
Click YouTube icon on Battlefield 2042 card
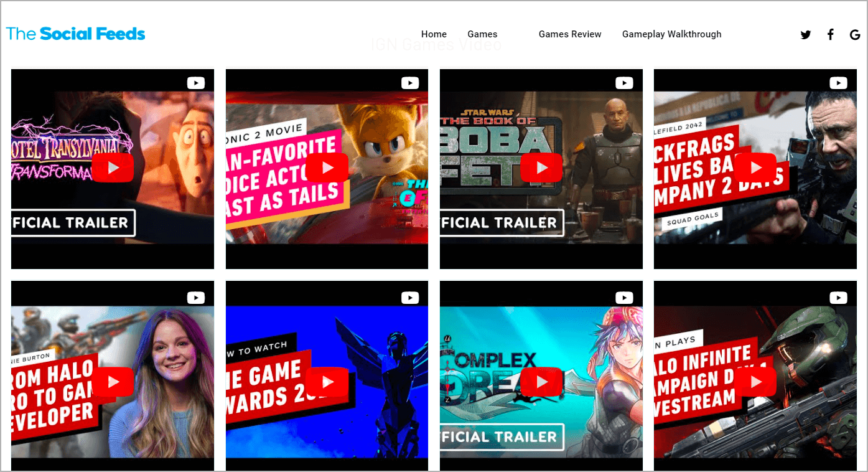tap(838, 83)
